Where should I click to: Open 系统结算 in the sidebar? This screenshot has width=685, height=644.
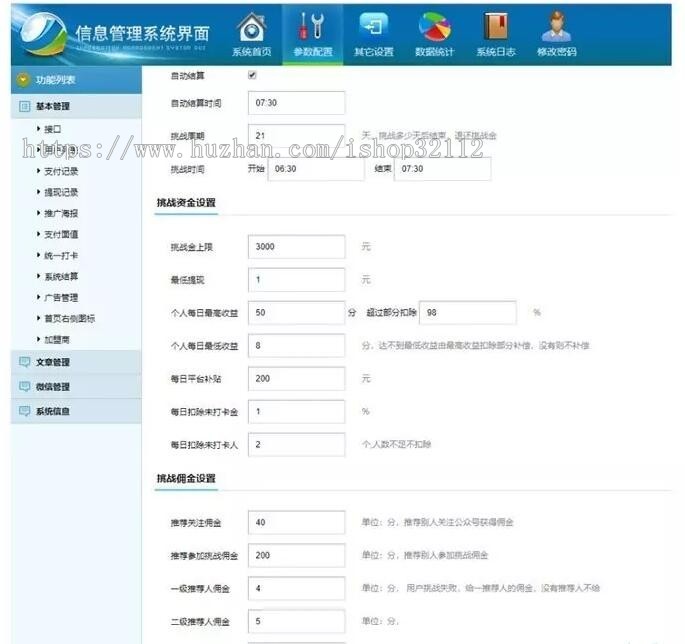tap(61, 276)
